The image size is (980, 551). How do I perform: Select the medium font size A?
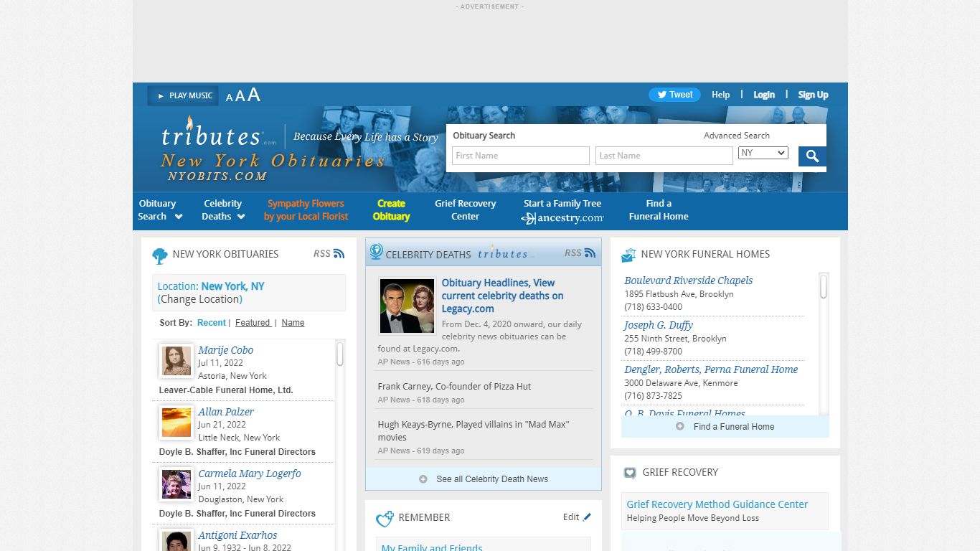[240, 96]
